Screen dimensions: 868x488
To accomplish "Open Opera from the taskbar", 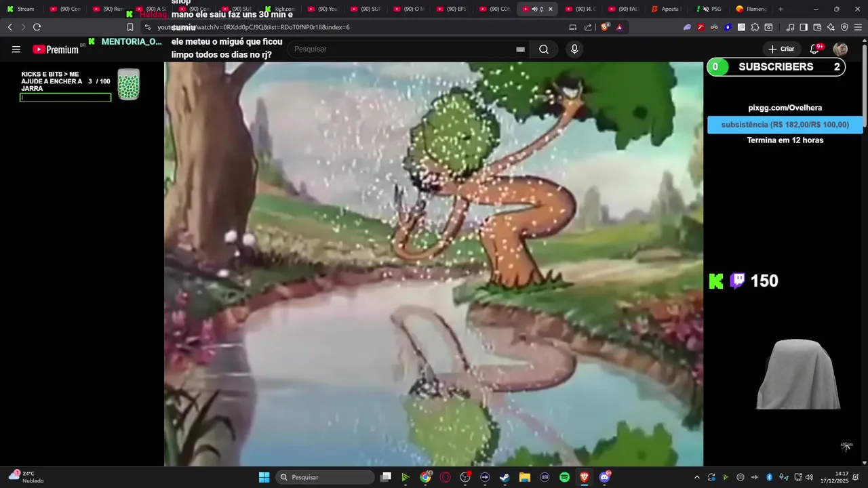I will pyautogui.click(x=446, y=477).
